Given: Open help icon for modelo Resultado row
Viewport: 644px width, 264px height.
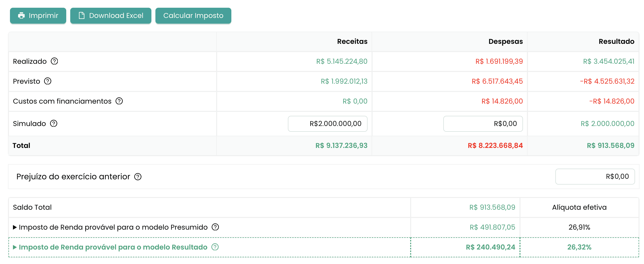Looking at the screenshot, I should point(215,247).
